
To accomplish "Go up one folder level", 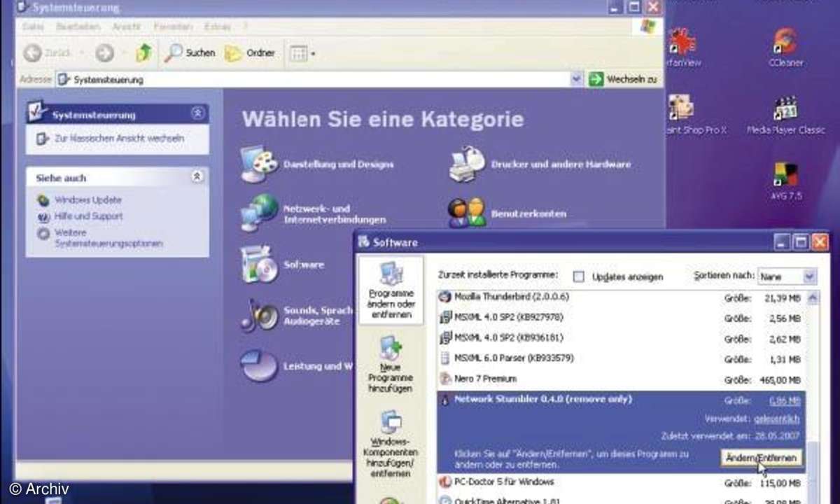I will coord(143,52).
